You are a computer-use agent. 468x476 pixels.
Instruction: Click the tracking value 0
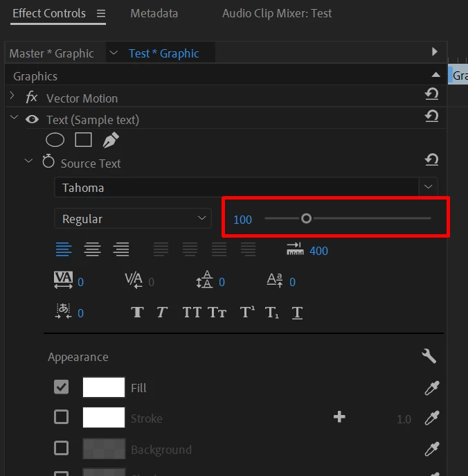tap(80, 282)
